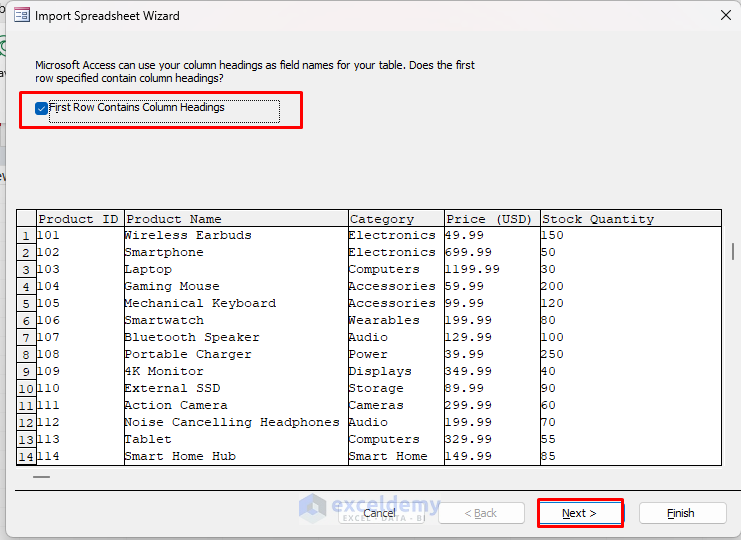The width and height of the screenshot is (741, 540).
Task: Click the price 349.99 cell
Action: click(x=492, y=371)
